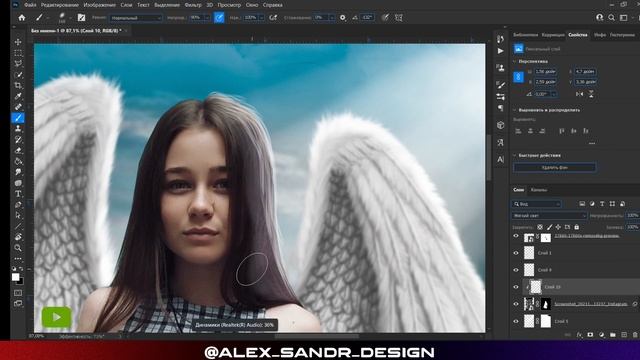Open the flow value dropdown
Viewport: 640px width, 360px height.
pyautogui.click(x=262, y=18)
